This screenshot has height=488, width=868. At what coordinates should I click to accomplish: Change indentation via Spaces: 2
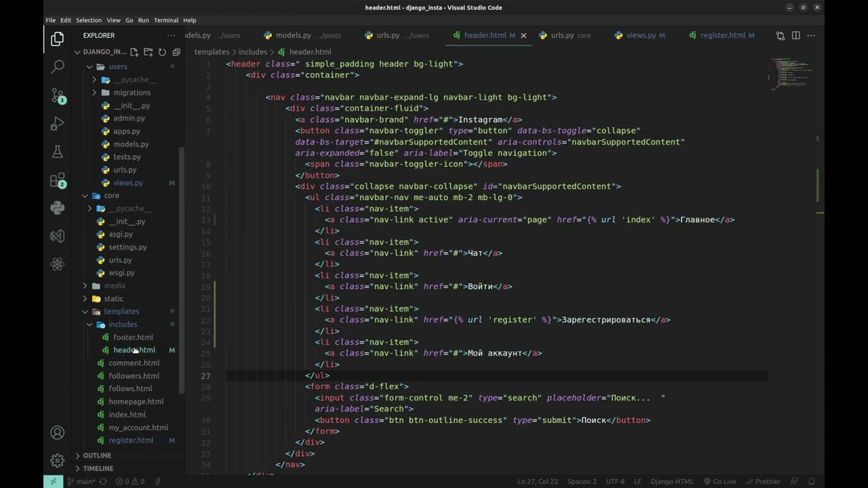pos(582,481)
